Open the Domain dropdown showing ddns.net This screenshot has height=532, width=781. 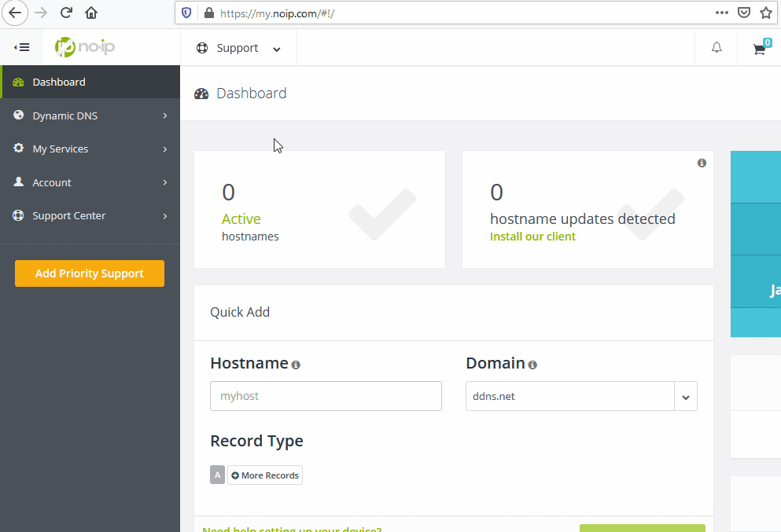point(581,396)
